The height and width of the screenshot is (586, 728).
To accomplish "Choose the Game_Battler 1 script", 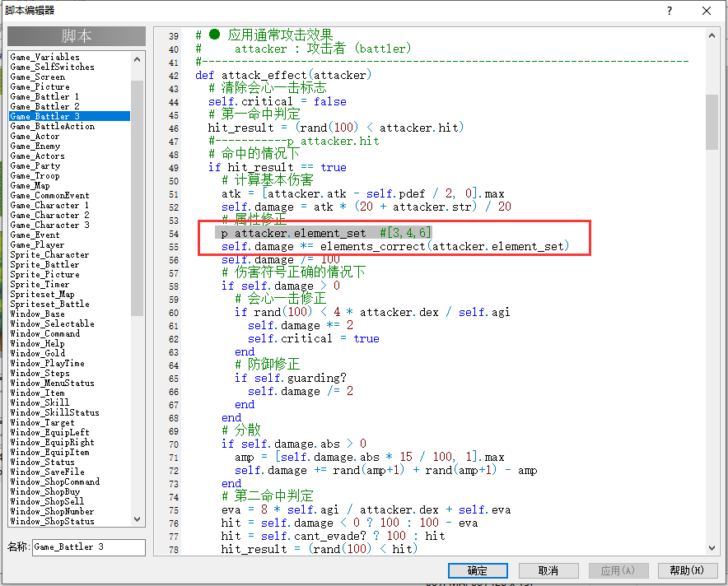I will point(44,96).
